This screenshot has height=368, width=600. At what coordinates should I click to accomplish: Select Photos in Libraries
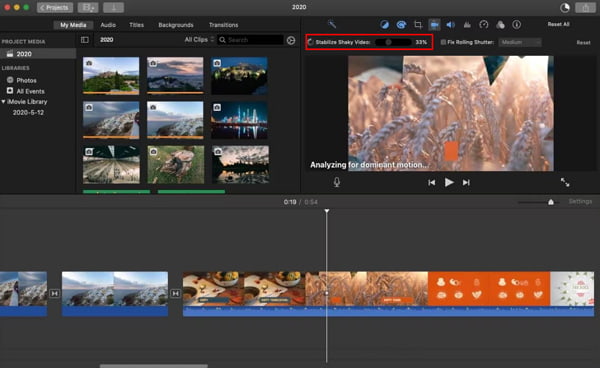[26, 80]
